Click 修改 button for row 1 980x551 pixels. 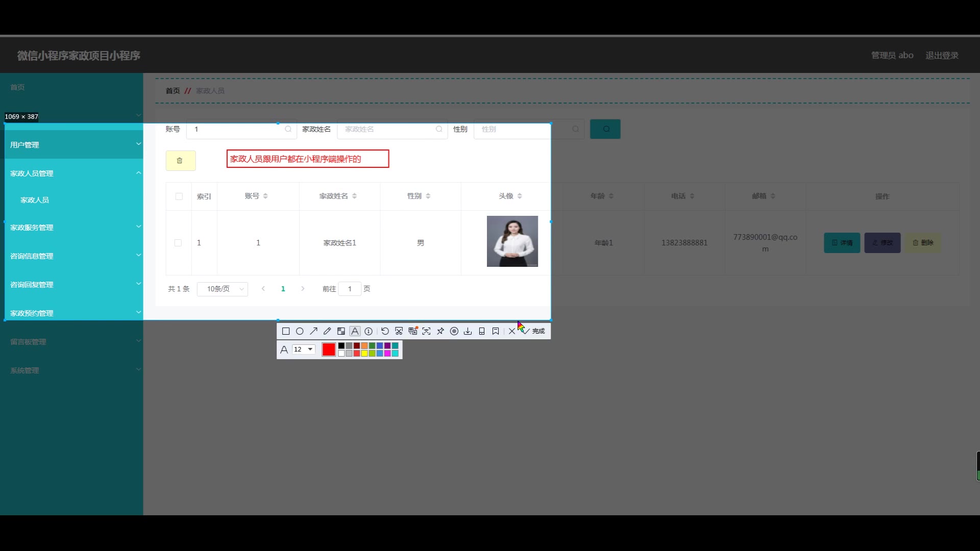click(x=883, y=243)
